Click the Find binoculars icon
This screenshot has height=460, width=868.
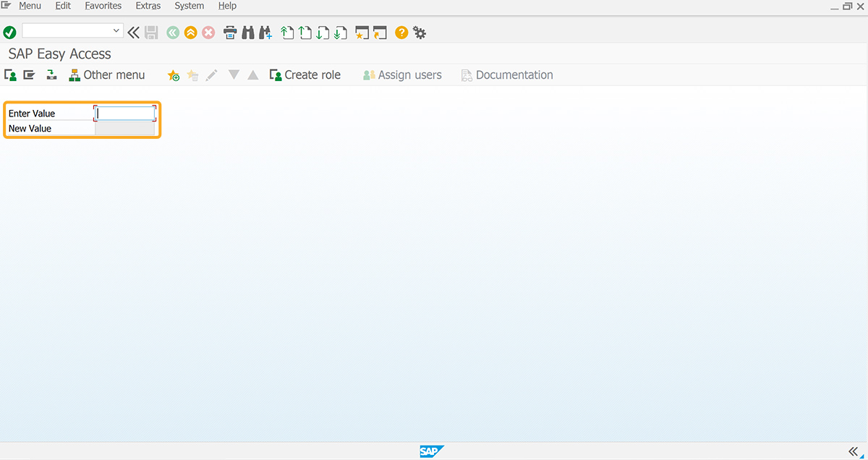(248, 33)
